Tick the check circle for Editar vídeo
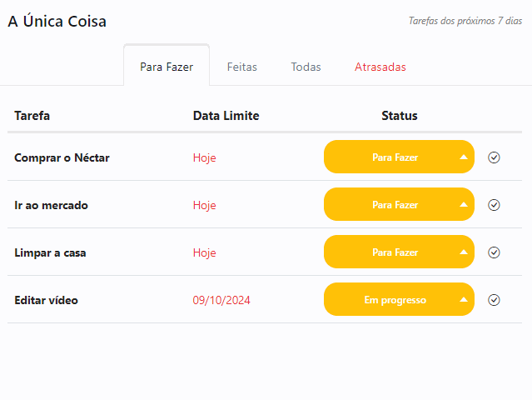Image resolution: width=532 pixels, height=400 pixels. click(x=494, y=300)
